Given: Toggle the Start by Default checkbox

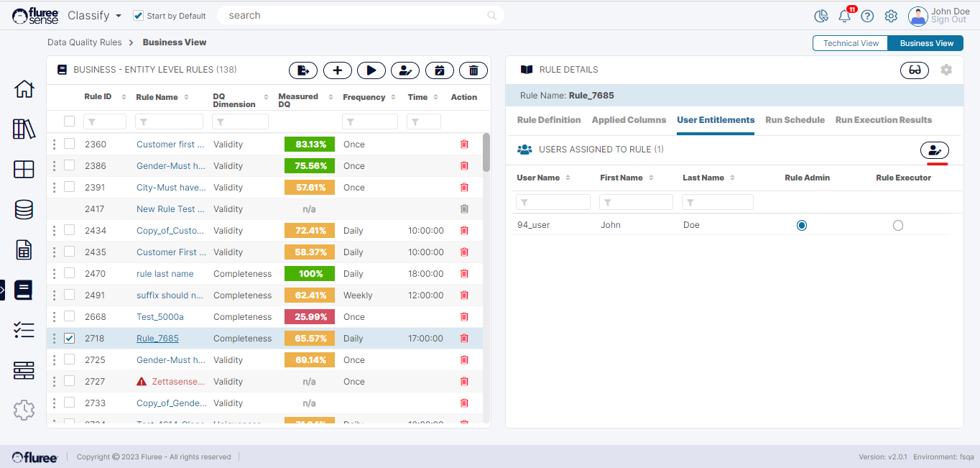Looking at the screenshot, I should click(x=139, y=16).
